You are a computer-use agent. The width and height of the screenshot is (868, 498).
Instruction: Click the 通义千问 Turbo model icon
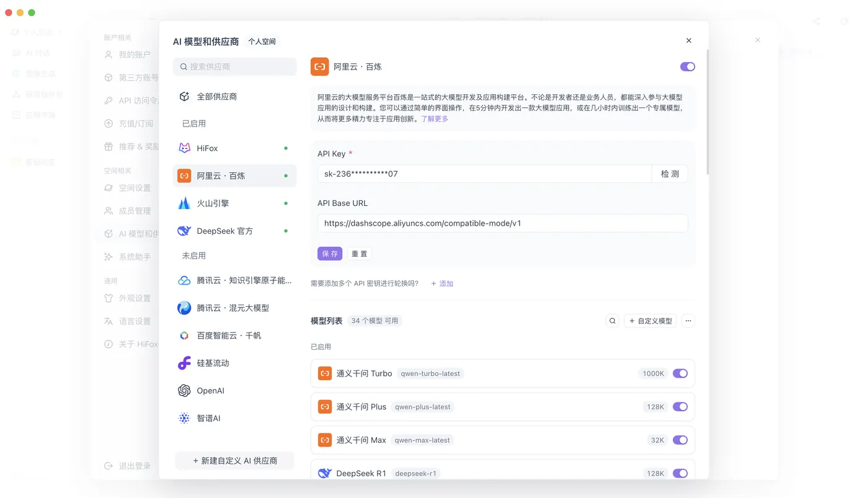[x=325, y=373]
